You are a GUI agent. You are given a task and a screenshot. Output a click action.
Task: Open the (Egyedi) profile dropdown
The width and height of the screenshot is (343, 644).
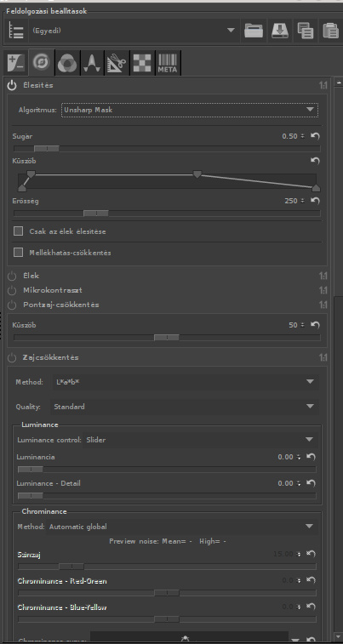coord(133,31)
